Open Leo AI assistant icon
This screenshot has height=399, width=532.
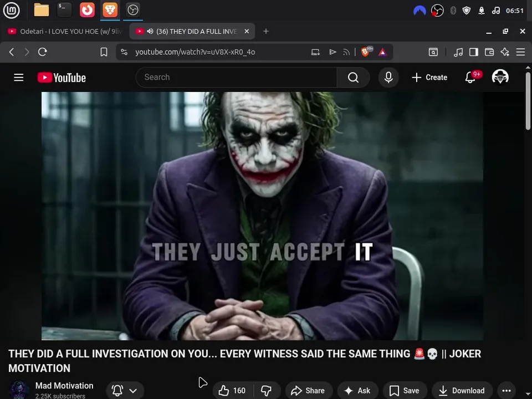[505, 52]
